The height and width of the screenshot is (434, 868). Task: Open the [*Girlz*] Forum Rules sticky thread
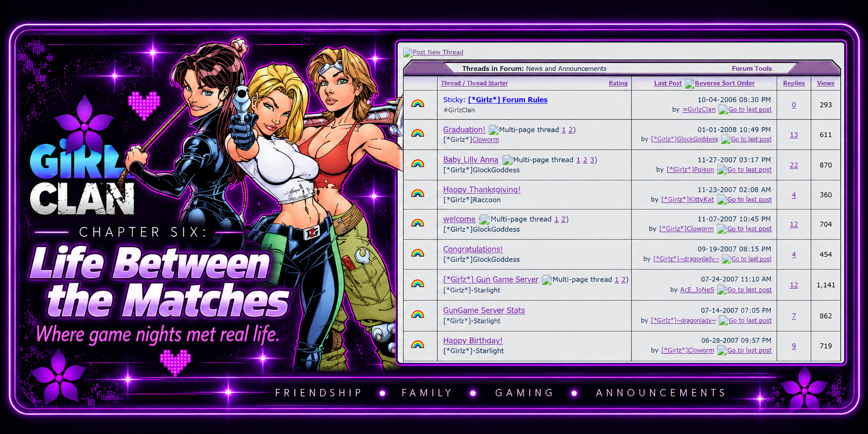tap(507, 100)
